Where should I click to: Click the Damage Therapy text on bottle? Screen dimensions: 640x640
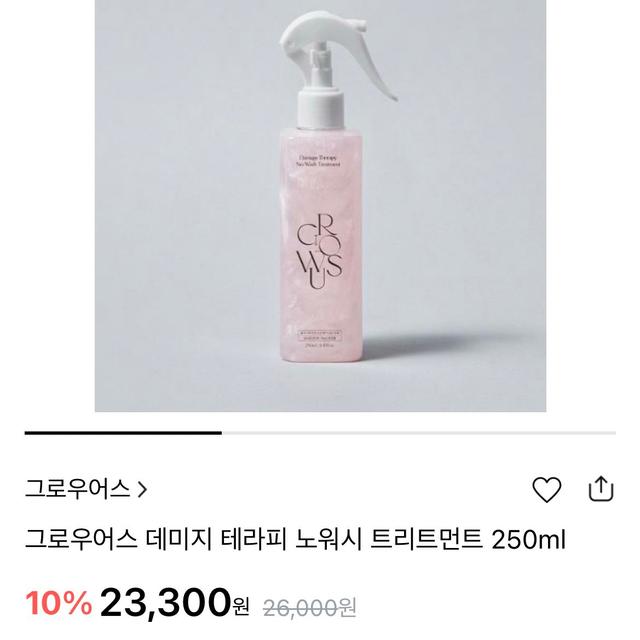click(320, 160)
